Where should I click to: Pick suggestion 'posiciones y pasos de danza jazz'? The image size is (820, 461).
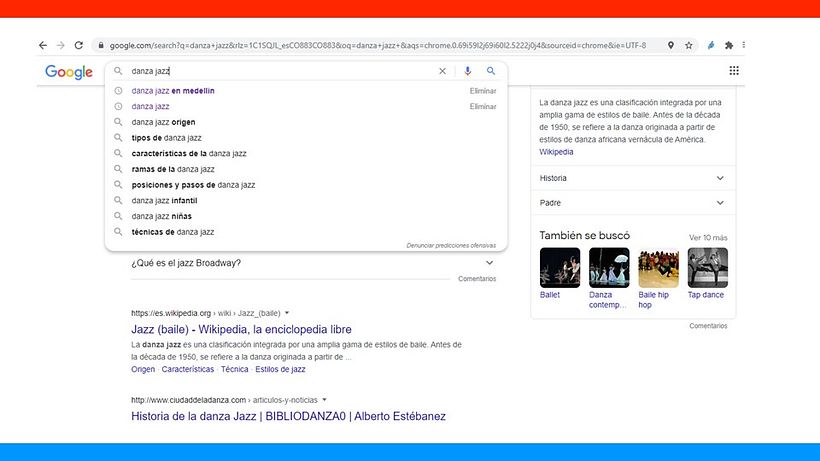pyautogui.click(x=193, y=185)
